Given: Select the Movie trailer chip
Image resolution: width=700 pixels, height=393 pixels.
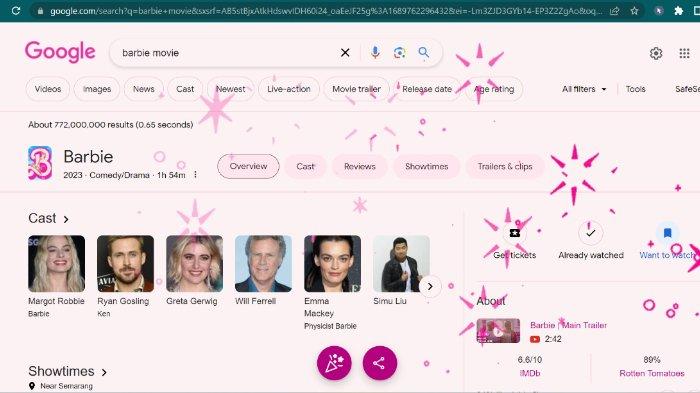Looking at the screenshot, I should click(x=356, y=89).
